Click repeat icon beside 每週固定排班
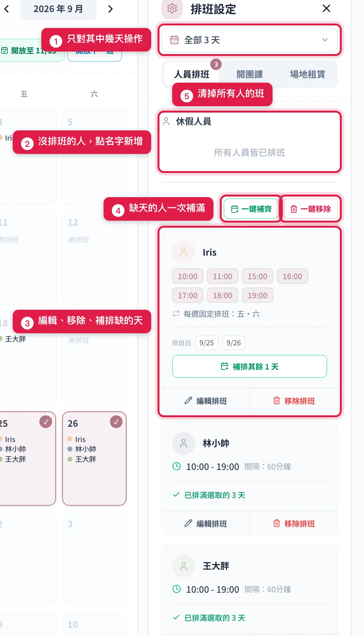This screenshot has height=636, width=364. pyautogui.click(x=176, y=314)
